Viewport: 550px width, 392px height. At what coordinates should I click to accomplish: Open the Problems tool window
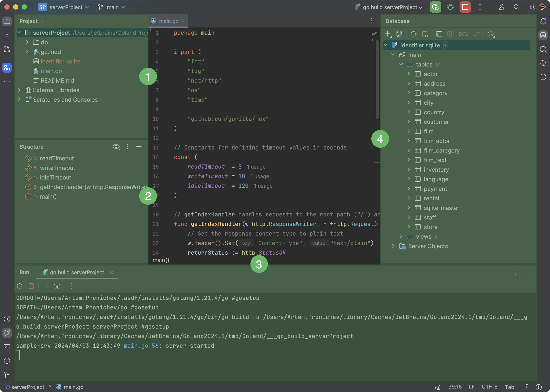pos(7,361)
